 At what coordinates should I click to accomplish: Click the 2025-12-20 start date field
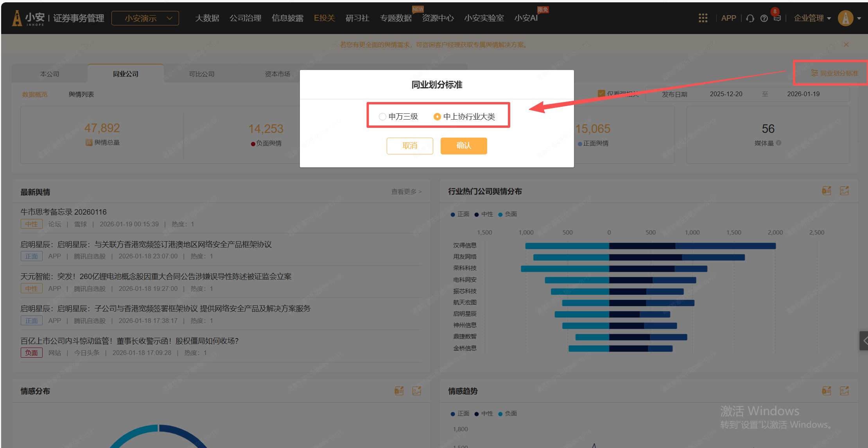tap(726, 94)
